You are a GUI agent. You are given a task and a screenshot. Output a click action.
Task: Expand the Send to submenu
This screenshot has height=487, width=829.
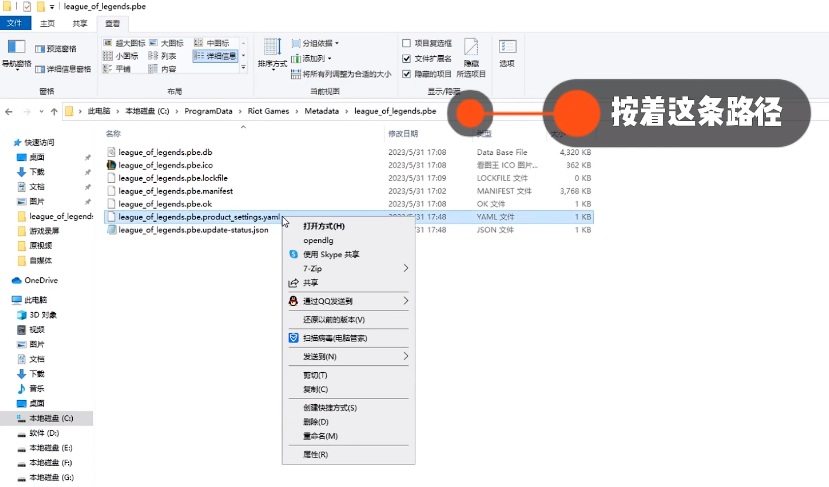coord(348,356)
